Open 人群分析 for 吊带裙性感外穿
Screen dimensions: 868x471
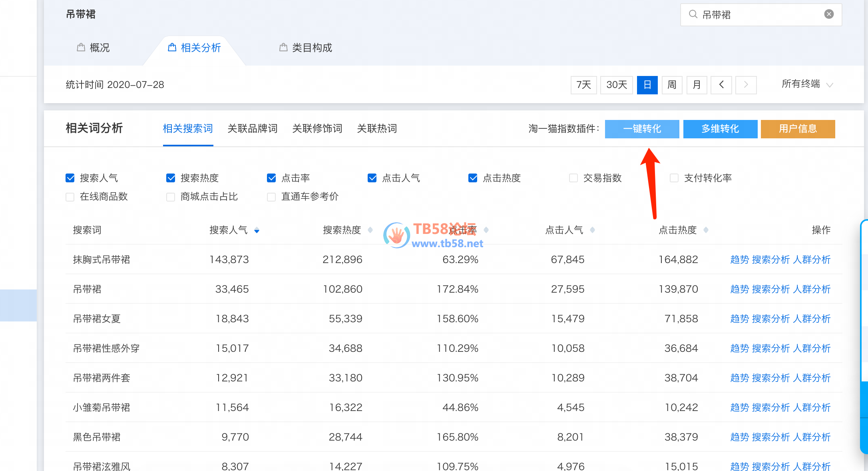tap(812, 348)
